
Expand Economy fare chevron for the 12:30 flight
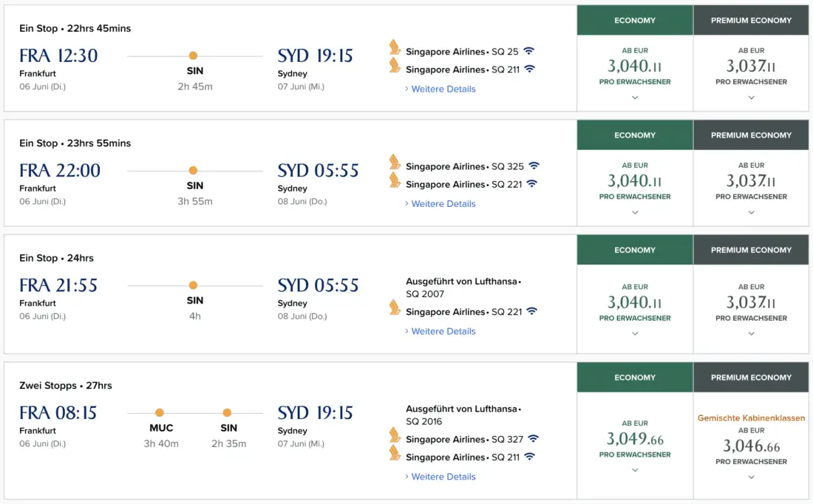[635, 98]
